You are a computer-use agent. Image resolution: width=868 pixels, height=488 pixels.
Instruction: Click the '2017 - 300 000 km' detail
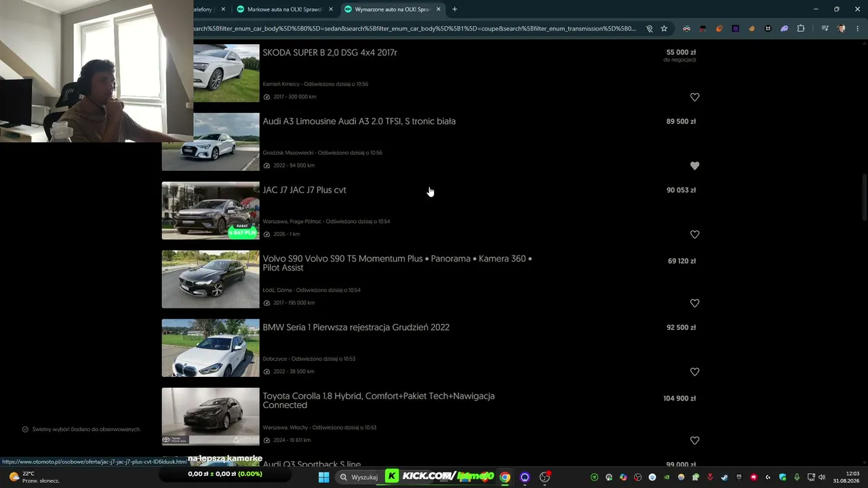click(294, 97)
